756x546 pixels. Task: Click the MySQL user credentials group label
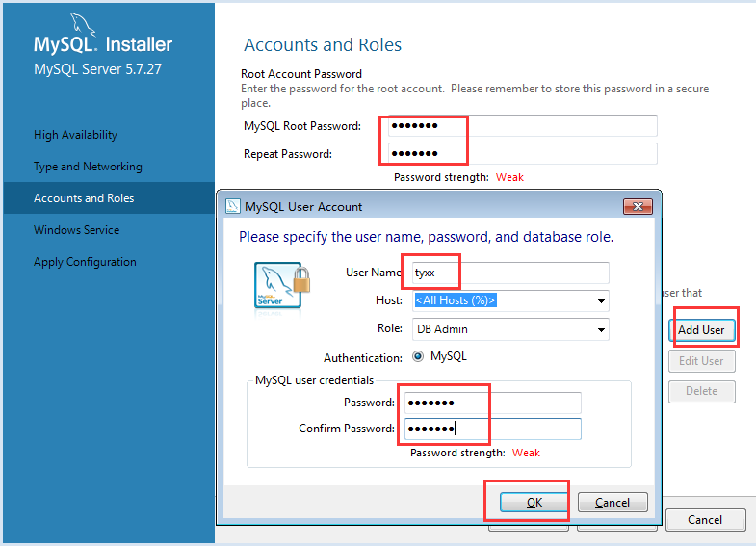(314, 380)
